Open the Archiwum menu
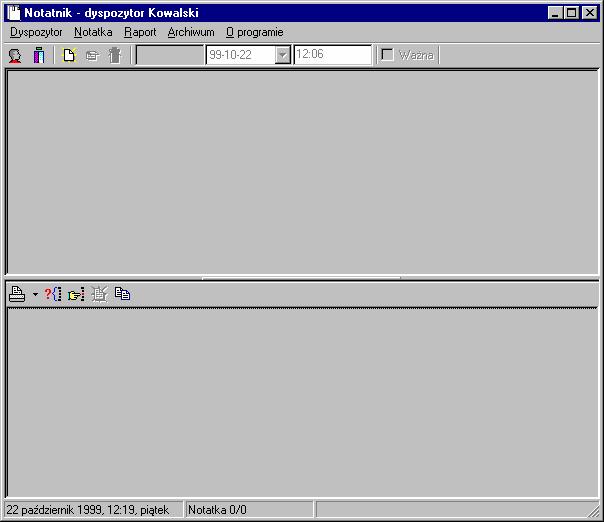The width and height of the screenshot is (604, 522). tap(191, 32)
